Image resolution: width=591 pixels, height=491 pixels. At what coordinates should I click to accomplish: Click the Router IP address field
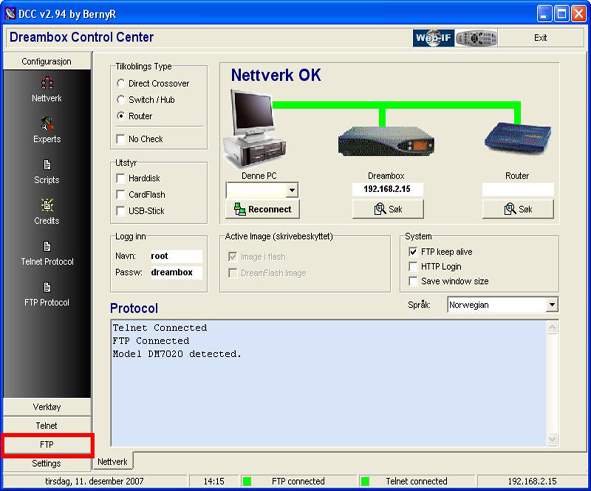coord(518,190)
